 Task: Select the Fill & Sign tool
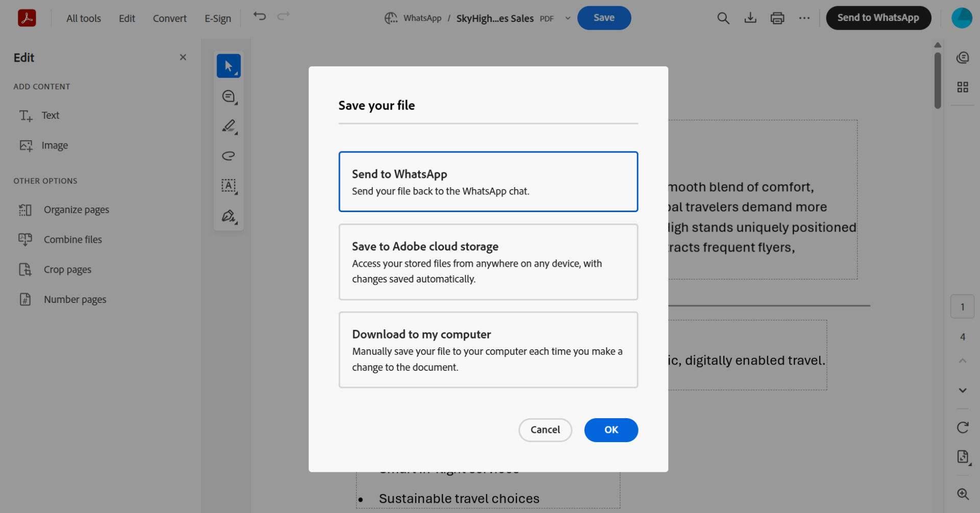point(228,216)
